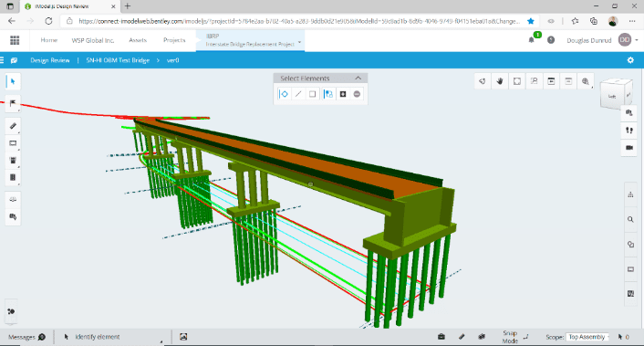
Task: Open the search magnifier on right sidebar
Action: pyautogui.click(x=630, y=219)
